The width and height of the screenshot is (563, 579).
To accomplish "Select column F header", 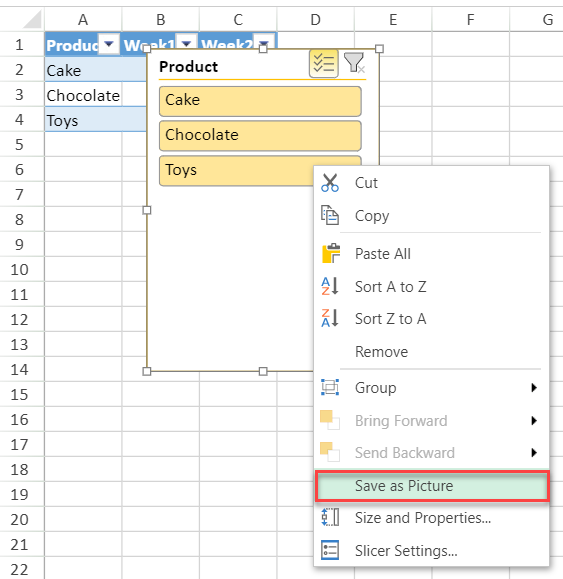I will click(x=470, y=20).
